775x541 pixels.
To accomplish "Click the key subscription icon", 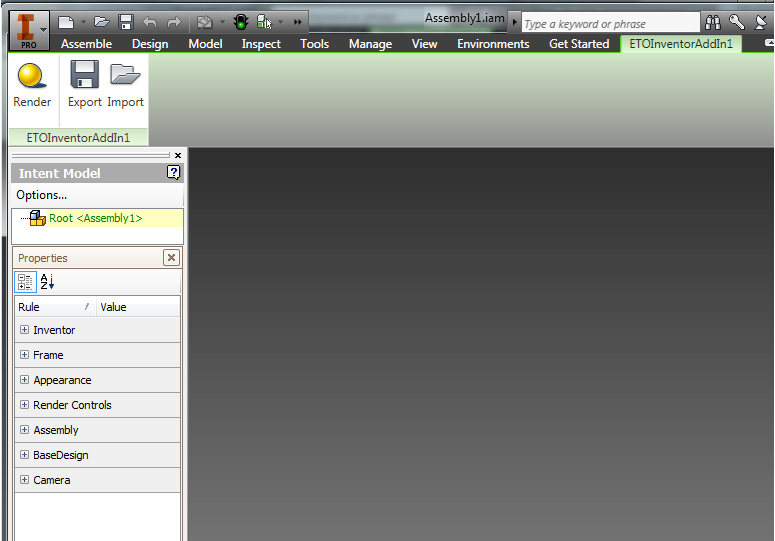I will (x=737, y=22).
